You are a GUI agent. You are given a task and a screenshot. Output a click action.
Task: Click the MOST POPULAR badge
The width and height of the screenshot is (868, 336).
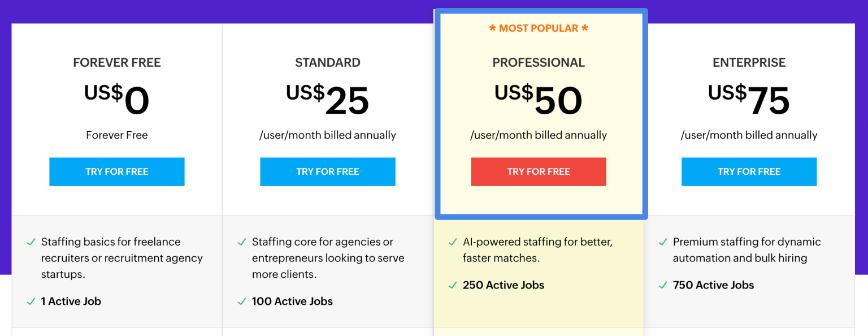[539, 28]
